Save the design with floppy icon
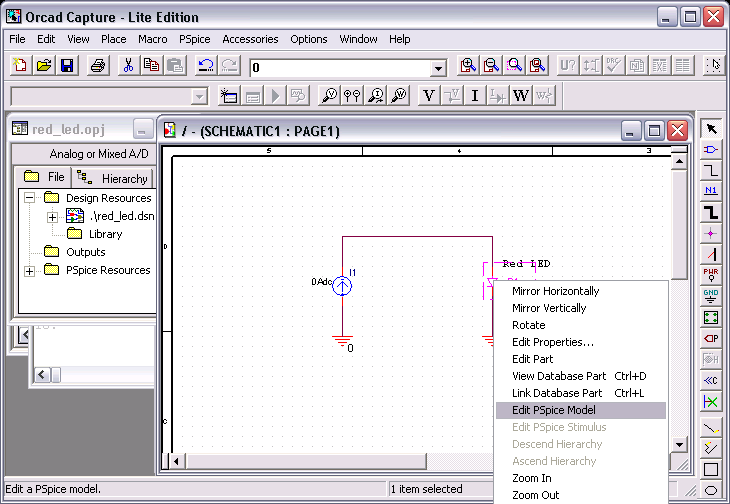Image resolution: width=730 pixels, height=504 pixels. click(67, 65)
